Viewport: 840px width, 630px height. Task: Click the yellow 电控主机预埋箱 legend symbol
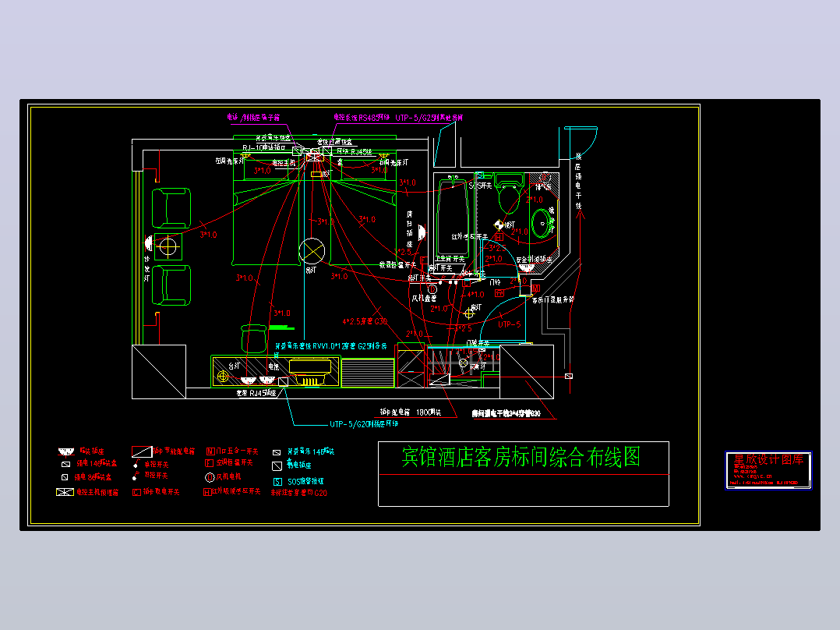65,492
